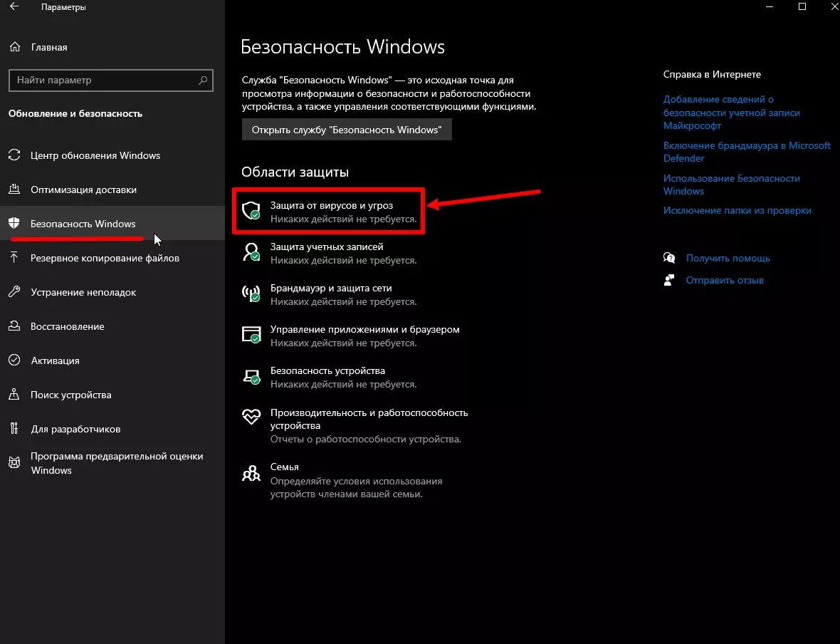Click the search magnifier icon in the search box

click(x=204, y=80)
